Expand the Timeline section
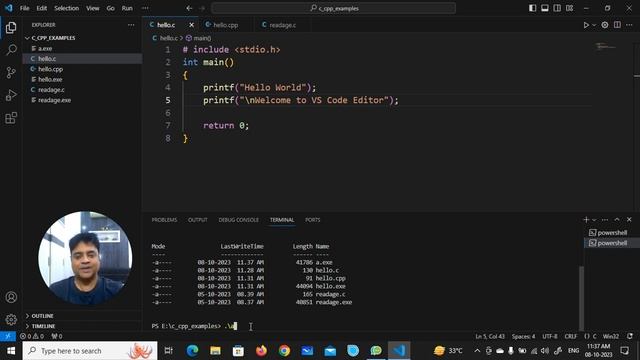Viewport: 640px width, 360px height. click(x=43, y=326)
